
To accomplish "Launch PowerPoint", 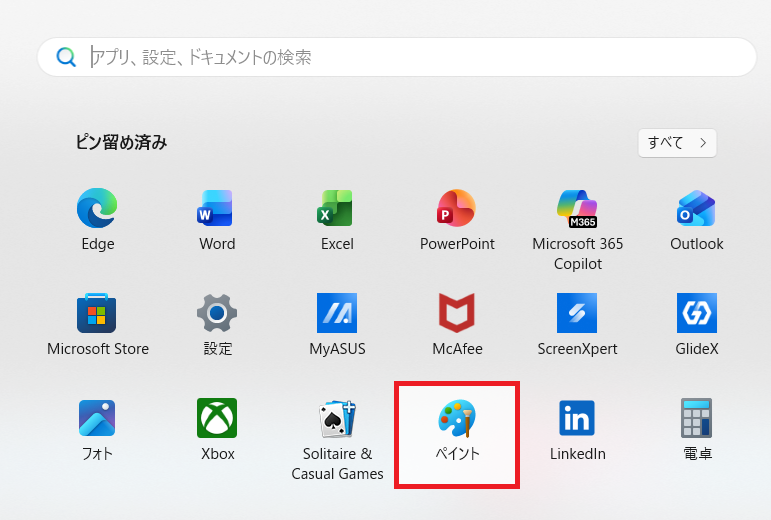I will pyautogui.click(x=457, y=220).
